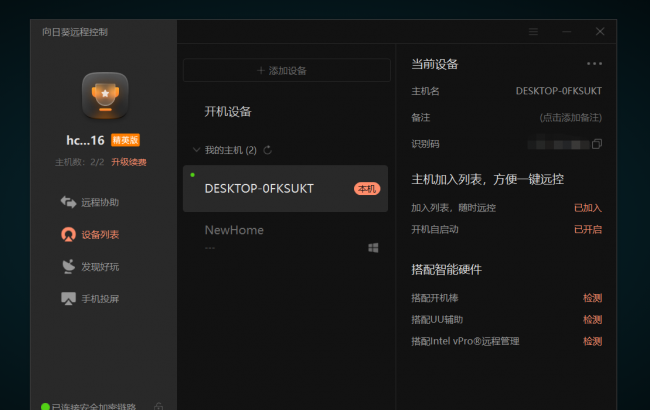Click the 本机 badge on DESKTOP-0FKSUKT
This screenshot has height=410, width=650.
pos(367,189)
